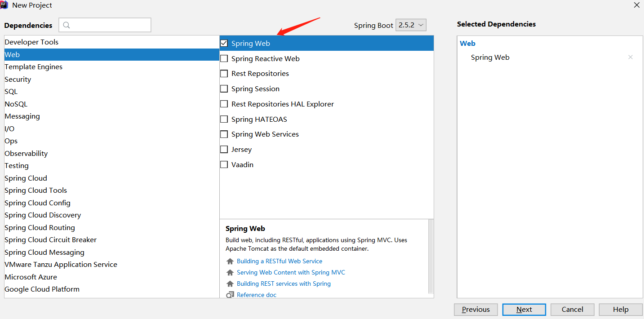Select the Messaging category
Viewport: 644px width, 319px height.
(x=111, y=116)
